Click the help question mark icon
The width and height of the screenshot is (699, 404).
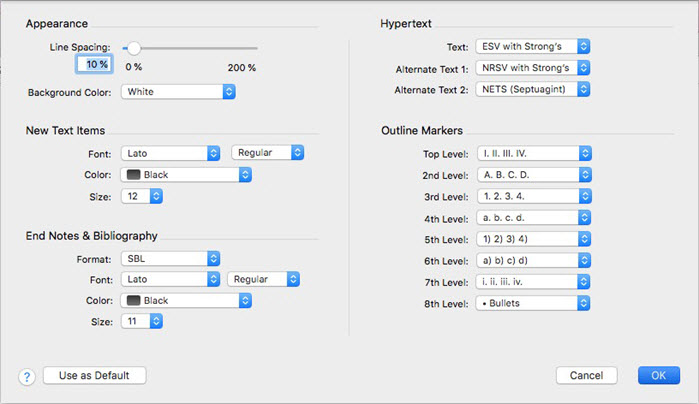(27, 376)
